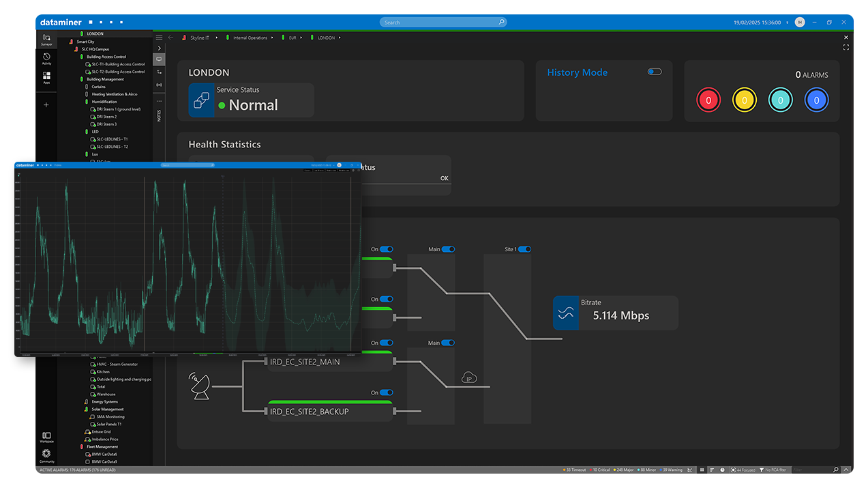Screen dimensions: 868x488
Task: Open the Community icon in sidebar
Action: 46,455
